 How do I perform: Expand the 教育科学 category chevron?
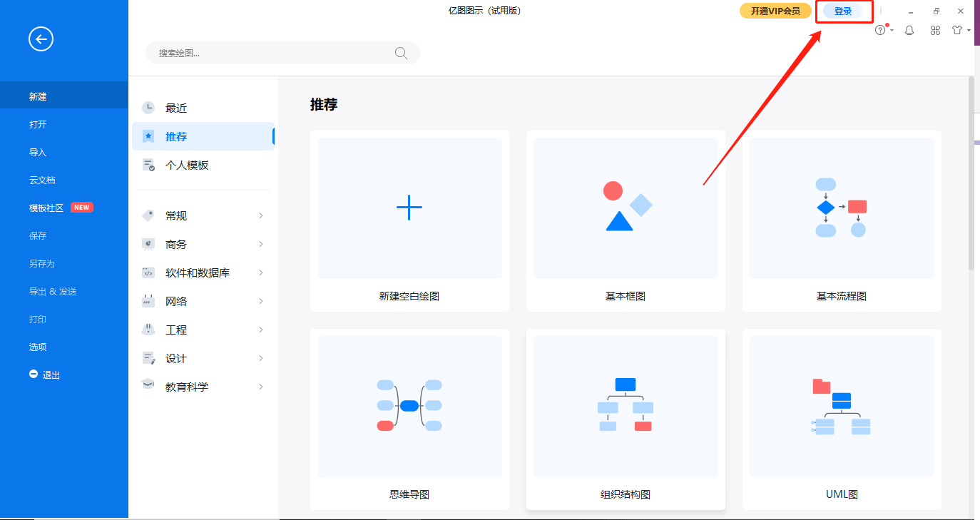pyautogui.click(x=261, y=387)
